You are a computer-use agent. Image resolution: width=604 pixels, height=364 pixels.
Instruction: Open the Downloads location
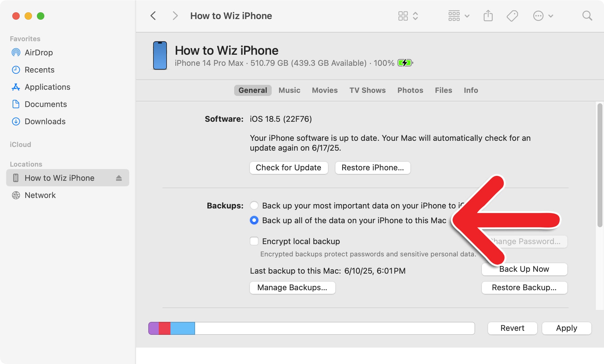click(x=46, y=121)
